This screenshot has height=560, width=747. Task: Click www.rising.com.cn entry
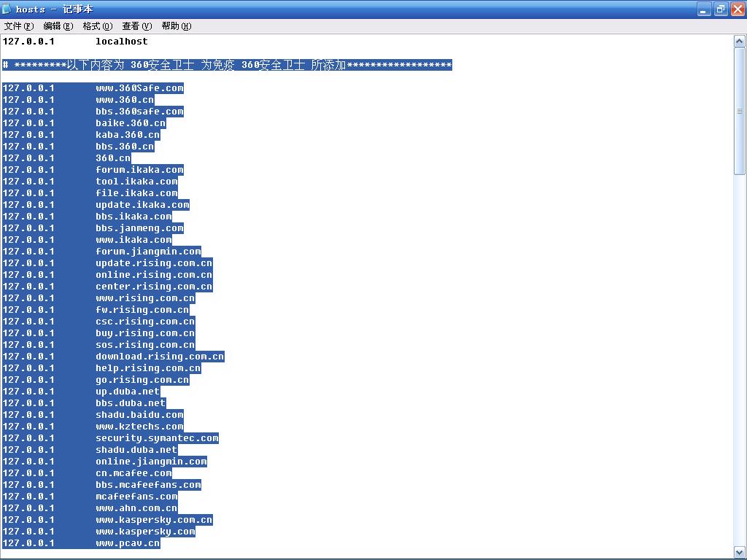pos(145,298)
